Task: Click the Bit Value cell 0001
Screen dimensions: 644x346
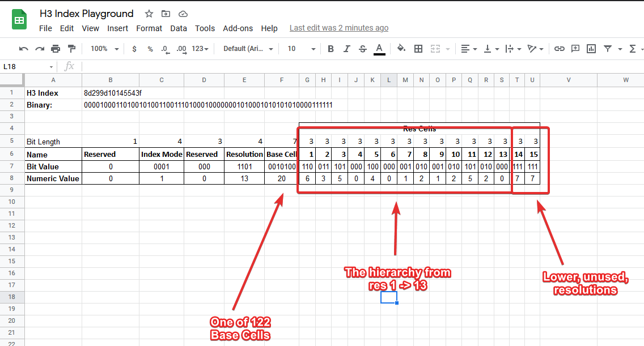Action: (x=162, y=166)
